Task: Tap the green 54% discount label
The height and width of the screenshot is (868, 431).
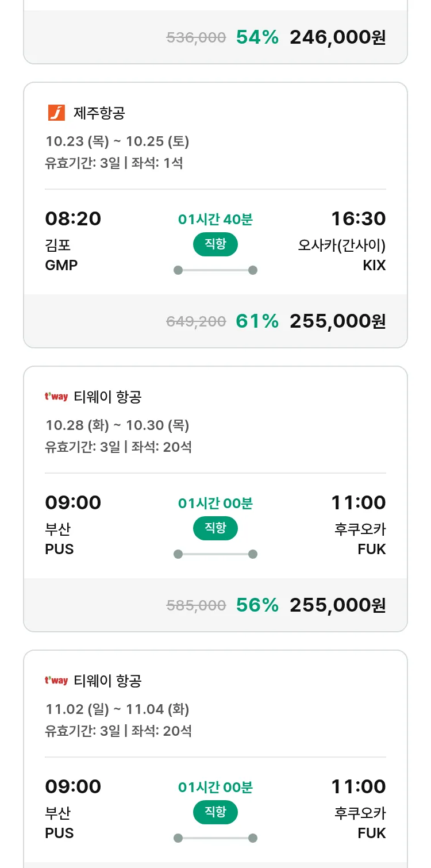Action: point(257,37)
